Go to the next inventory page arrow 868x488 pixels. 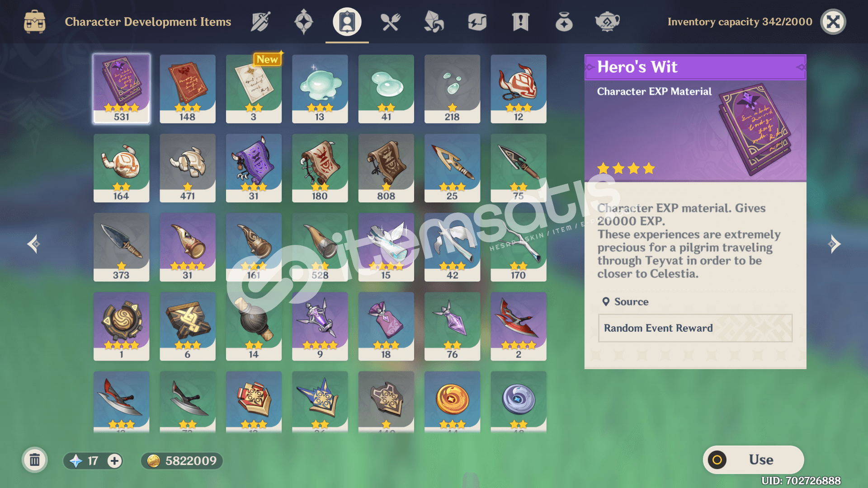[x=834, y=244]
